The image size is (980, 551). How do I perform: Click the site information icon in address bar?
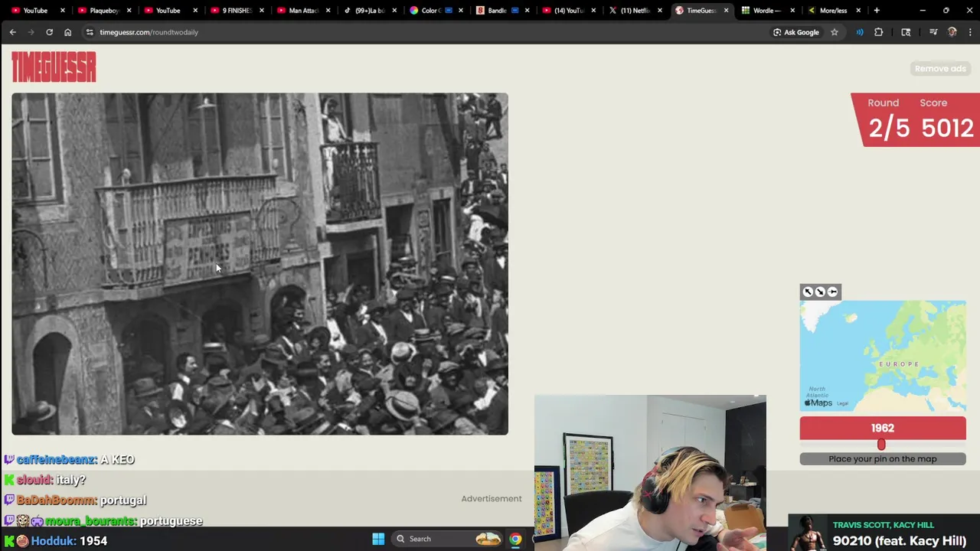tap(90, 32)
